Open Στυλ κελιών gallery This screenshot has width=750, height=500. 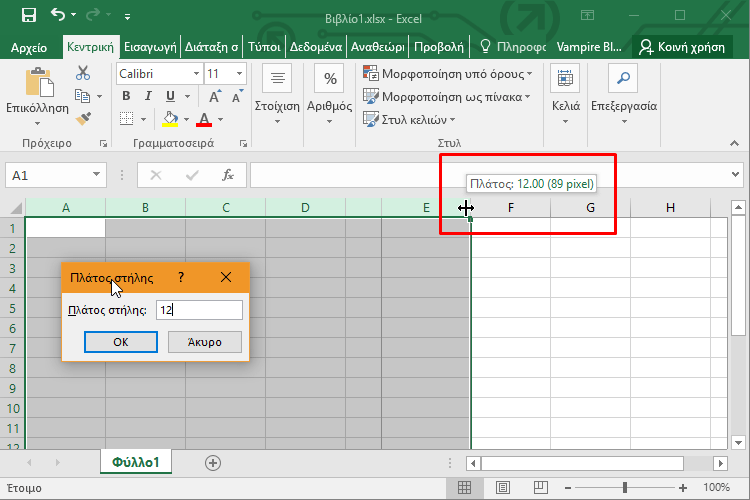click(x=409, y=119)
